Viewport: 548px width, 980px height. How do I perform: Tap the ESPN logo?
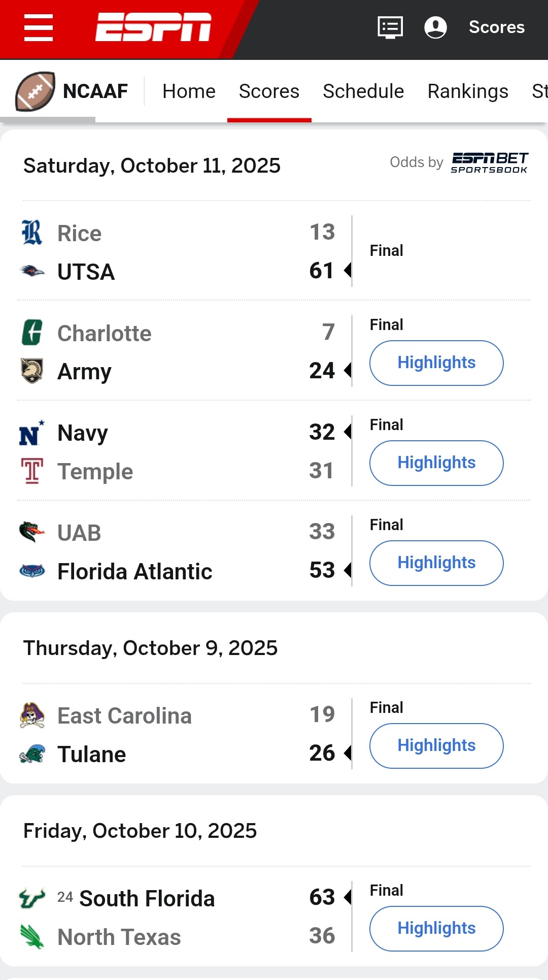pyautogui.click(x=153, y=27)
